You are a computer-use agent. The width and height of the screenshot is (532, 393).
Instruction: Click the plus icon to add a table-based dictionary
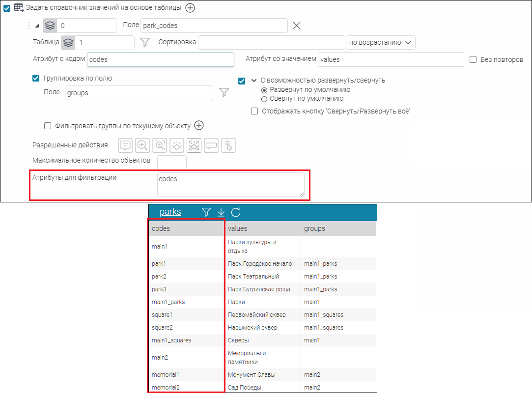[x=190, y=8]
